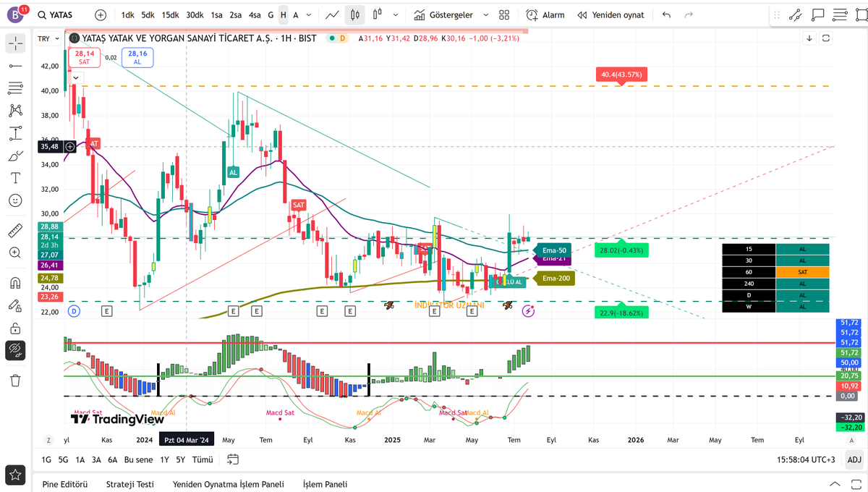This screenshot has width=868, height=492.
Task: Open the emoji icons tool
Action: coord(15,200)
